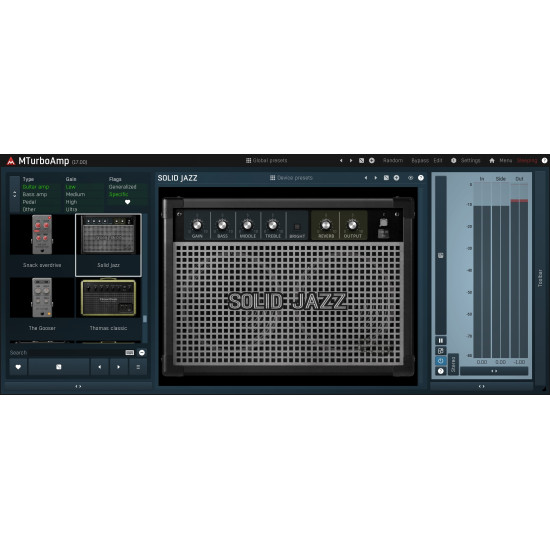Open device help question icon
This screenshot has width=550, height=550.
coord(421,178)
